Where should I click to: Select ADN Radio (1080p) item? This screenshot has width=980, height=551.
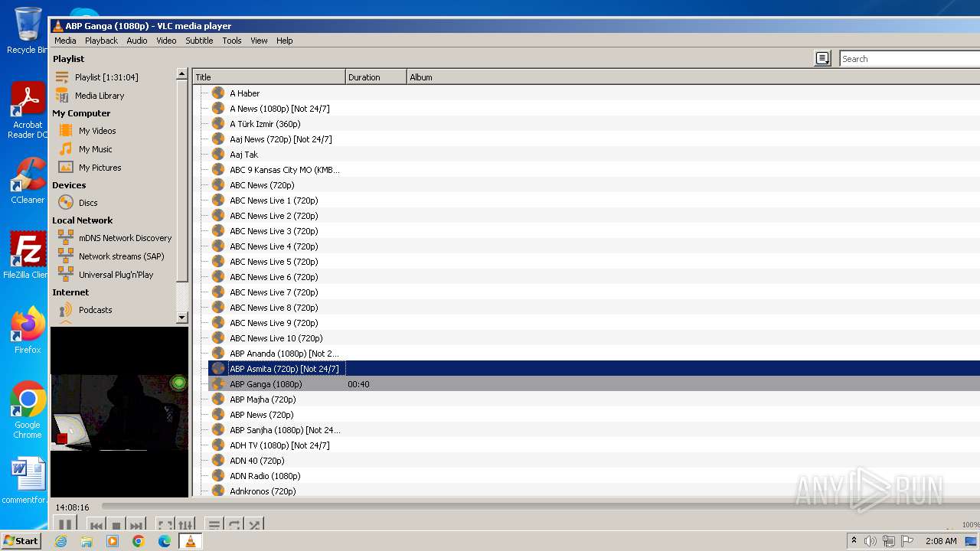[x=265, y=476]
